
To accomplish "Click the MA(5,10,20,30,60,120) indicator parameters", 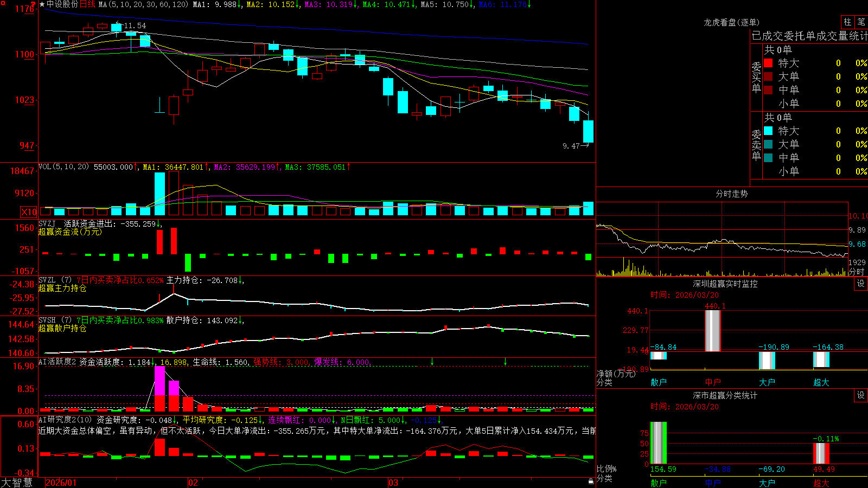I will pyautogui.click(x=143, y=4).
